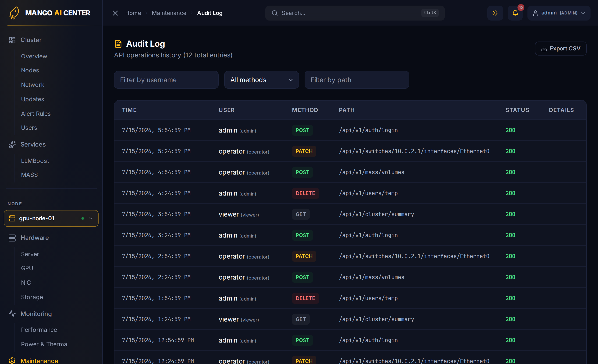Image resolution: width=598 pixels, height=364 pixels.
Task: Click the Export CSV button
Action: pyautogui.click(x=561, y=49)
